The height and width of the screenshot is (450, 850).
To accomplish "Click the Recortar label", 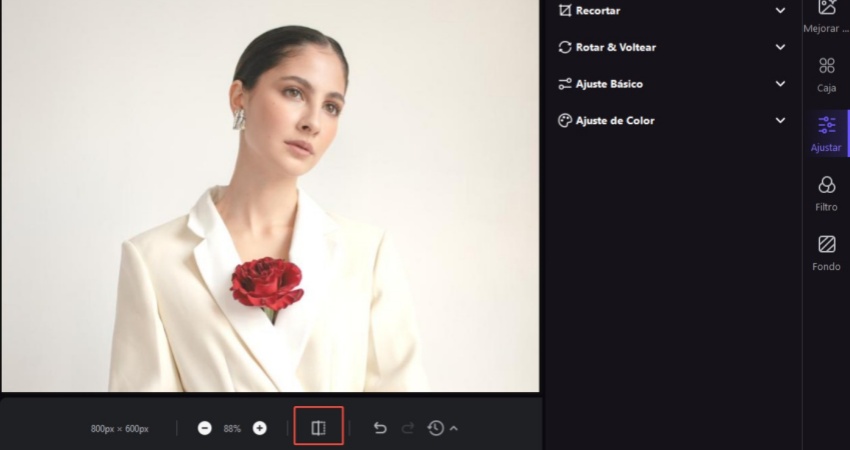I will coord(597,11).
